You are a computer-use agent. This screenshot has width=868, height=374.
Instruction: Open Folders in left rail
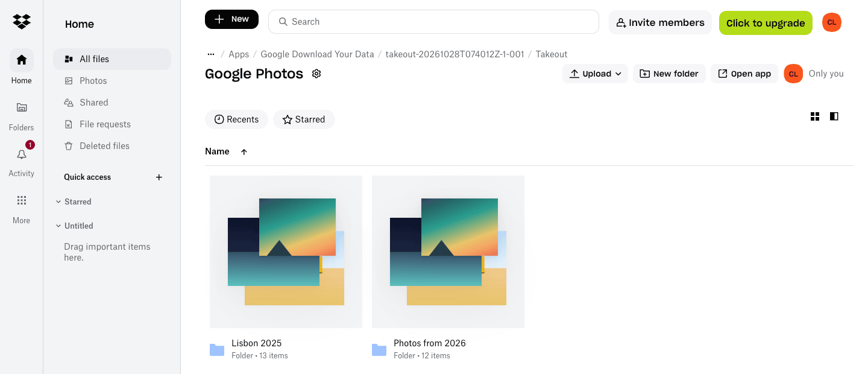point(22,115)
